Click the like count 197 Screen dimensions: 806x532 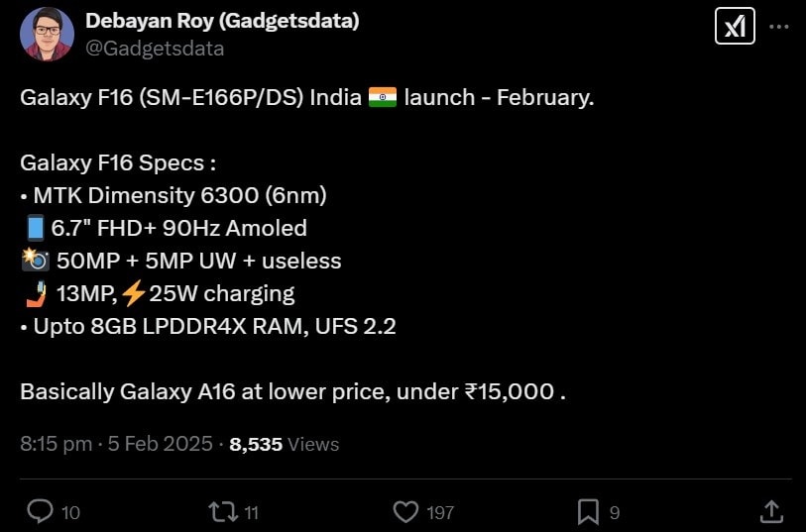pos(438,512)
